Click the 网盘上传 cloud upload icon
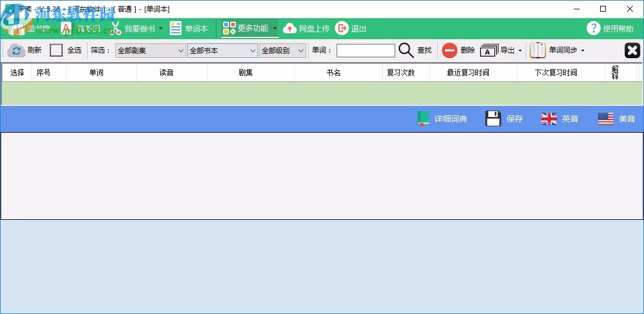The width and height of the screenshot is (644, 314). click(x=290, y=29)
